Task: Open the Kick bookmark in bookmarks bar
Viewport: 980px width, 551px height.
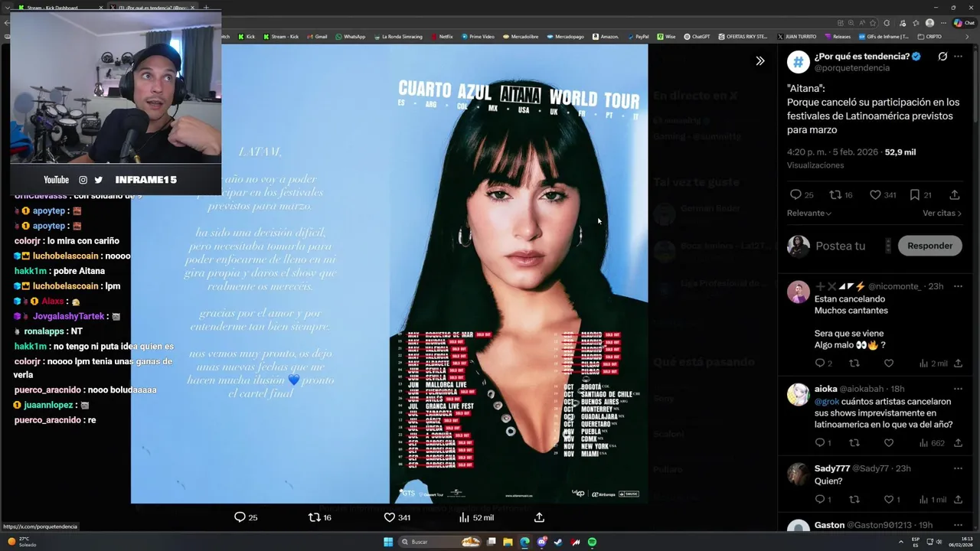Action: click(x=247, y=37)
